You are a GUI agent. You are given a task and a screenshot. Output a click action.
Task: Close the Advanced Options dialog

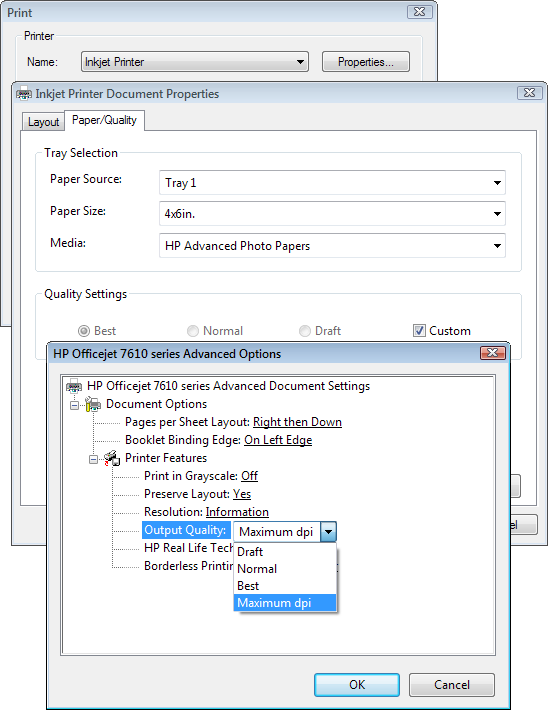tap(493, 353)
